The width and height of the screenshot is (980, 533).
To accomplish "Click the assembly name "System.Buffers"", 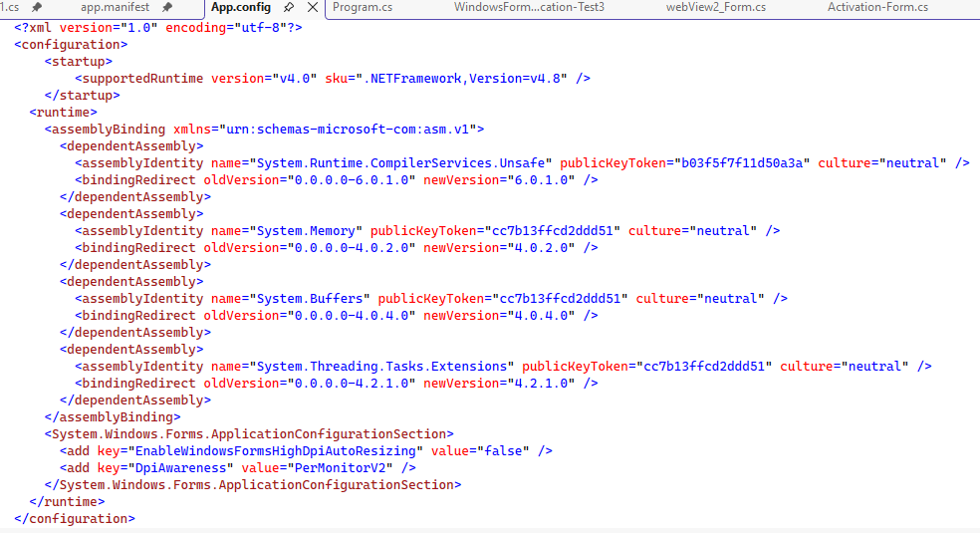I will tap(310, 299).
